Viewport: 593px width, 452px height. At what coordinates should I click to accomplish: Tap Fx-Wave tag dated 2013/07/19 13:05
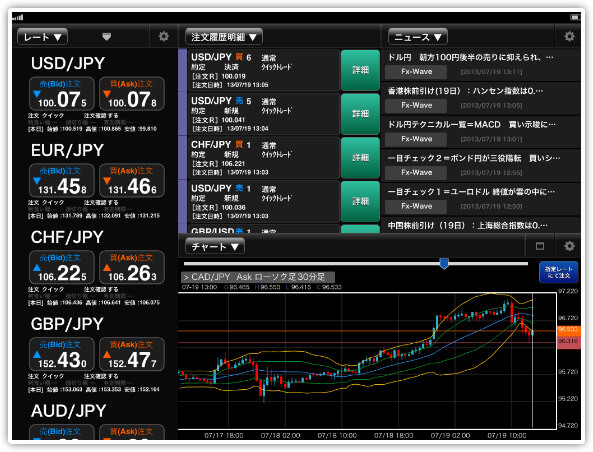tap(416, 106)
